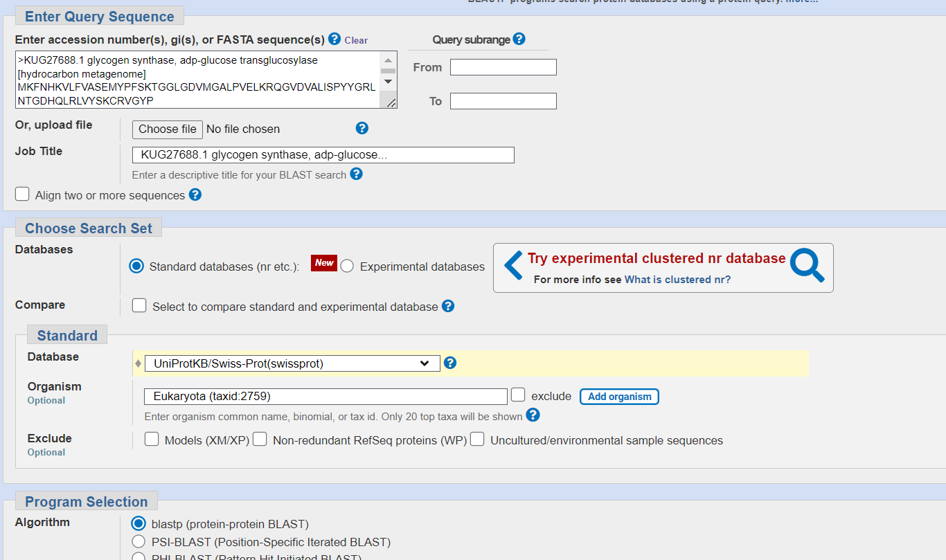The height and width of the screenshot is (560, 946).
Task: Open help icon for organism entry hint
Action: pyautogui.click(x=533, y=415)
